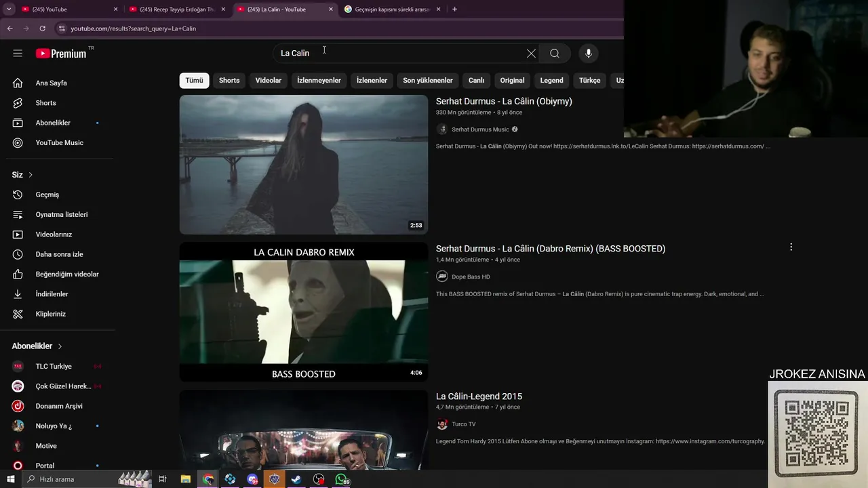Viewport: 868px width, 488px height.
Task: Select the İzlenmeyenler filter chip
Action: pyautogui.click(x=319, y=80)
